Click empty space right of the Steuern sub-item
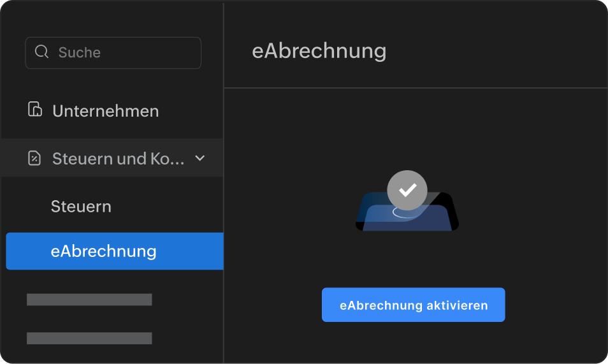608x364 pixels. click(x=172, y=207)
